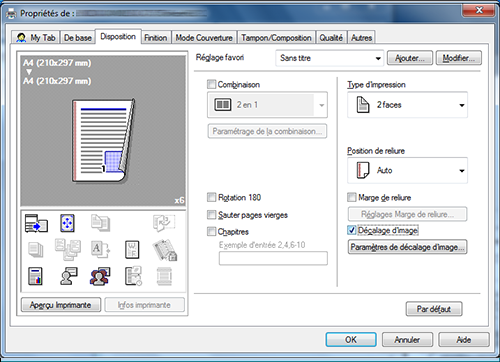Click the greyed stacked pages icon
Screen dimensions: 500x362
coord(36,250)
